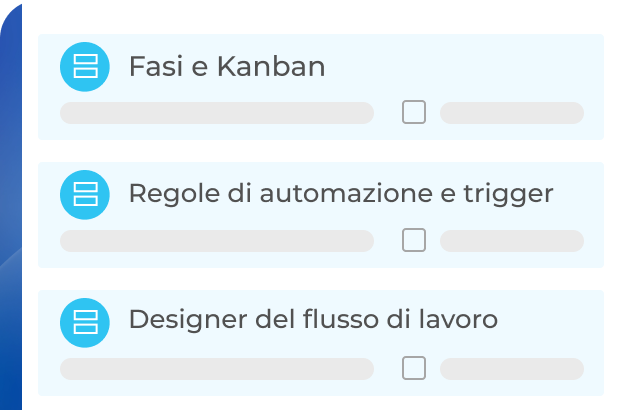Check the Designer del flusso di lavoro checkbox
The image size is (620, 410).
point(414,368)
